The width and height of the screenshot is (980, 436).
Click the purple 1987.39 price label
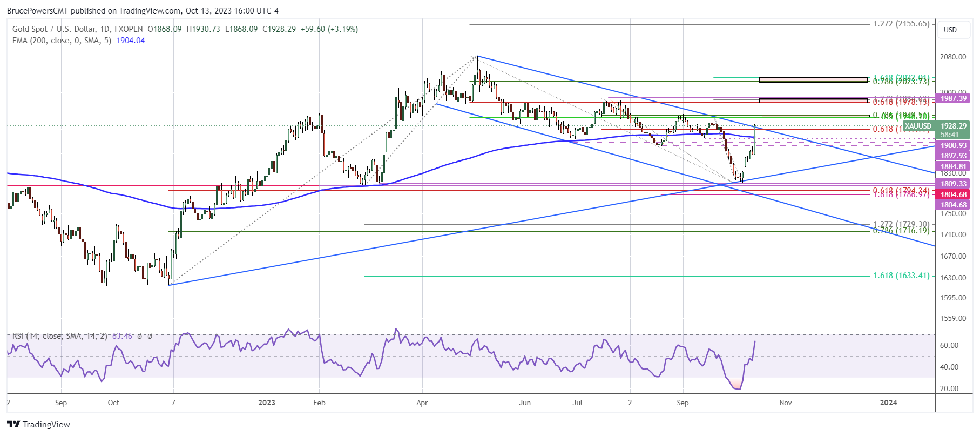pyautogui.click(x=954, y=98)
